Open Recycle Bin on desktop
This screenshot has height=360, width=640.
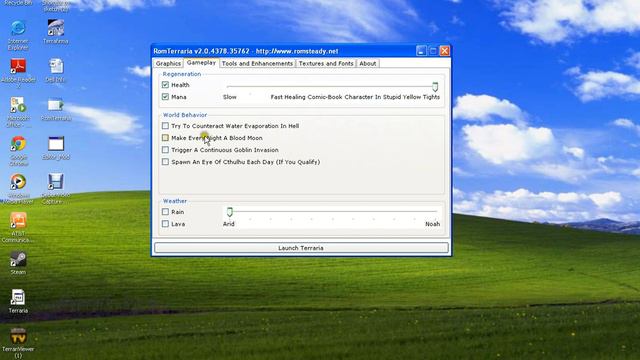pyautogui.click(x=18, y=3)
